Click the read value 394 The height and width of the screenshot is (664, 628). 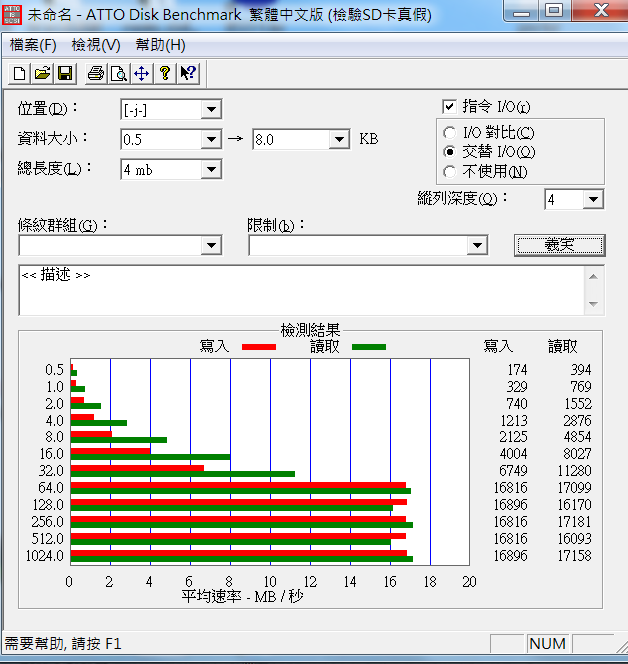[x=581, y=370]
